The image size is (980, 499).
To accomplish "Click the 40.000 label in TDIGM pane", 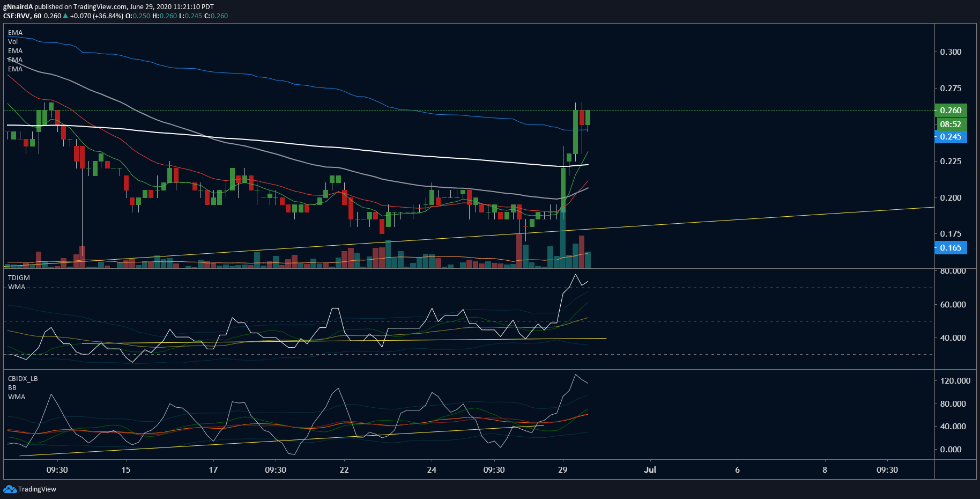I will point(953,338).
